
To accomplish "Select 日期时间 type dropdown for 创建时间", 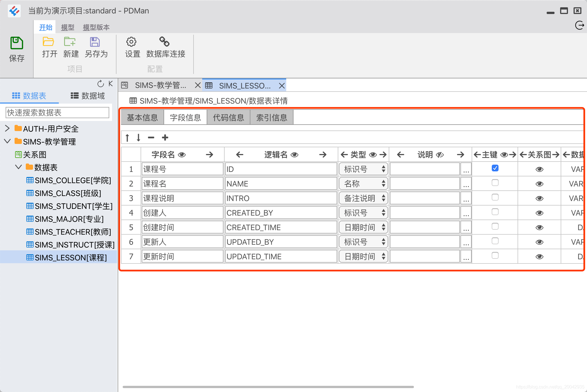I will [x=363, y=227].
